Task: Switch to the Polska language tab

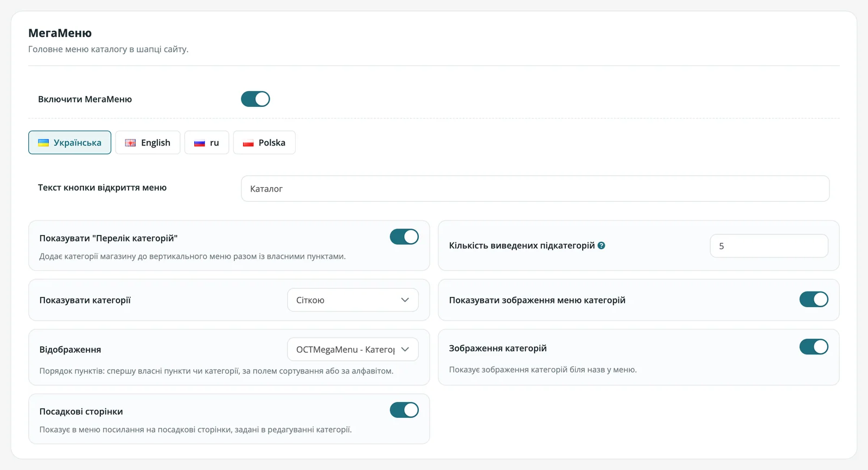Action: pyautogui.click(x=264, y=143)
